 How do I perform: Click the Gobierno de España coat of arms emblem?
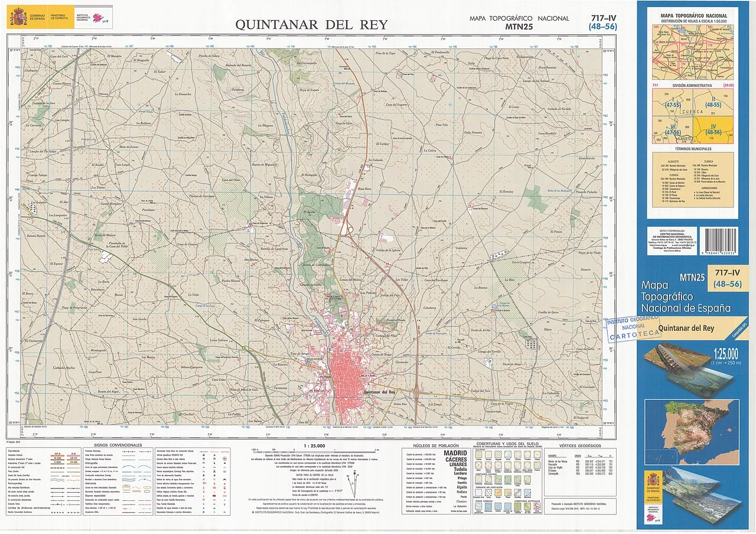pyautogui.click(x=18, y=17)
